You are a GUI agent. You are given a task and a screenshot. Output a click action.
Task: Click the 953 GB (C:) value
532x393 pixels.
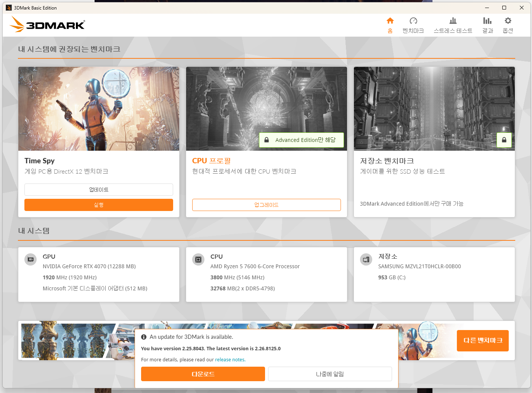[x=392, y=277]
